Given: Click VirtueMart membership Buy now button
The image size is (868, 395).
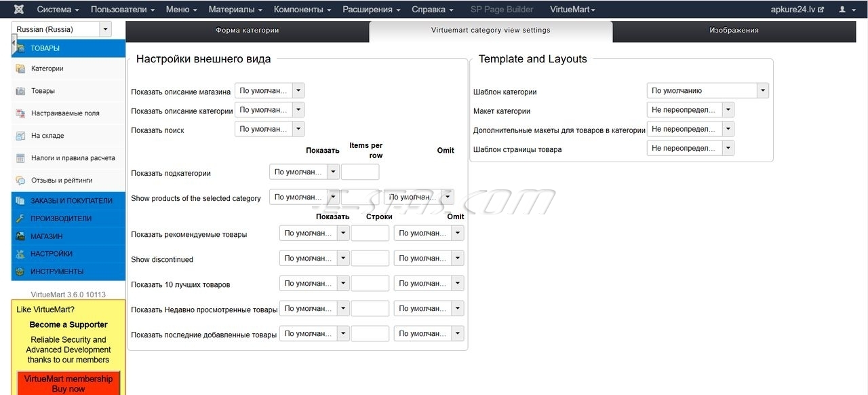Looking at the screenshot, I should point(68,383).
